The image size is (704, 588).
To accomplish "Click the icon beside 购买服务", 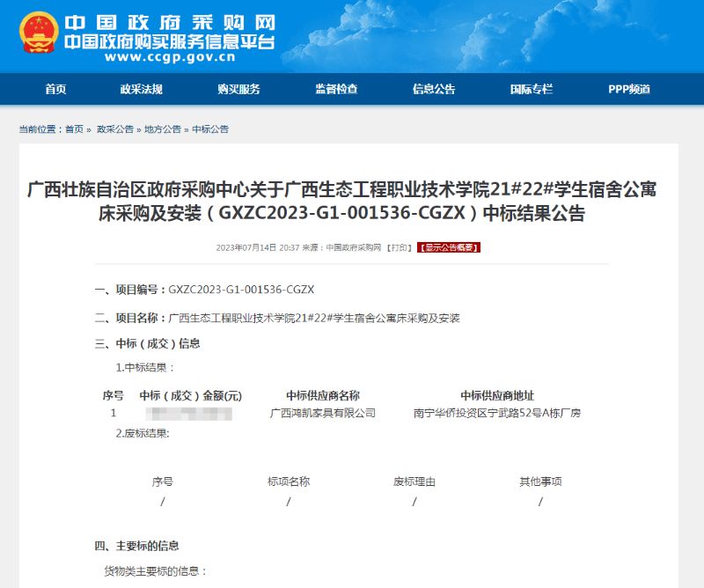I will [x=210, y=89].
